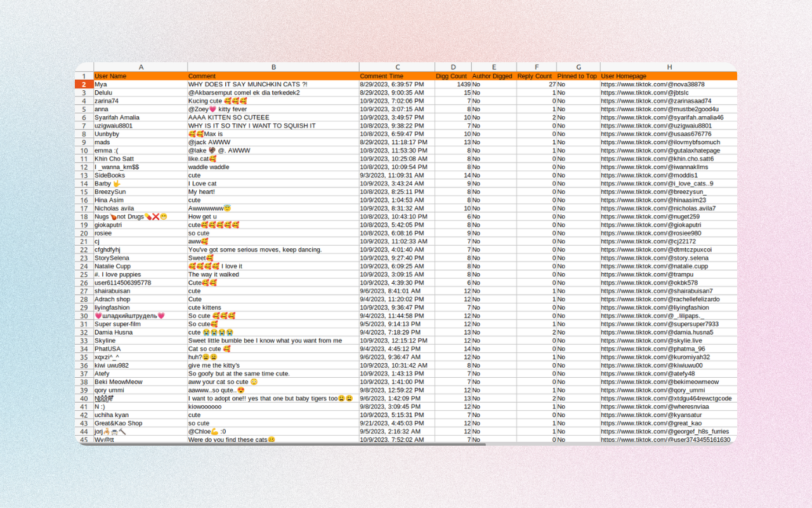Click the column F header
The image size is (812, 508).
click(x=536, y=67)
